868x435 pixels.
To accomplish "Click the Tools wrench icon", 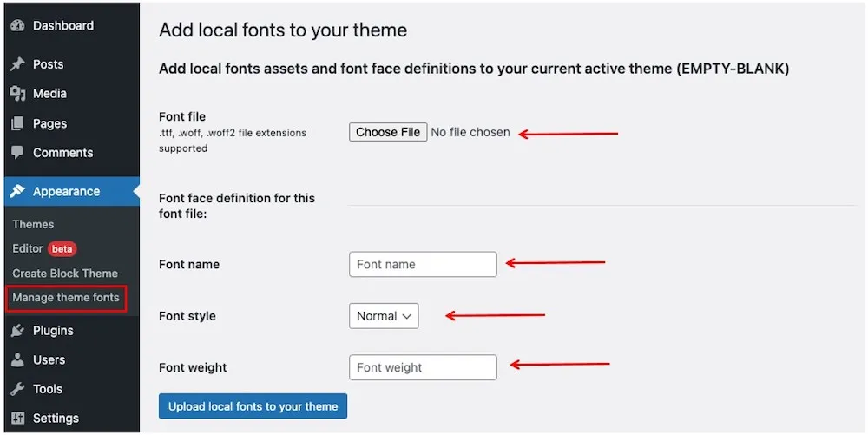I will 17,389.
